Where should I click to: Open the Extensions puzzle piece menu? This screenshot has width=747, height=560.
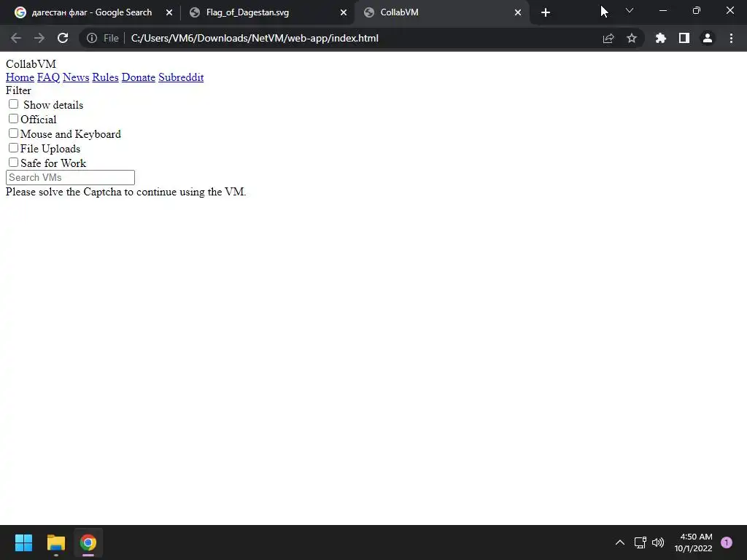(660, 38)
